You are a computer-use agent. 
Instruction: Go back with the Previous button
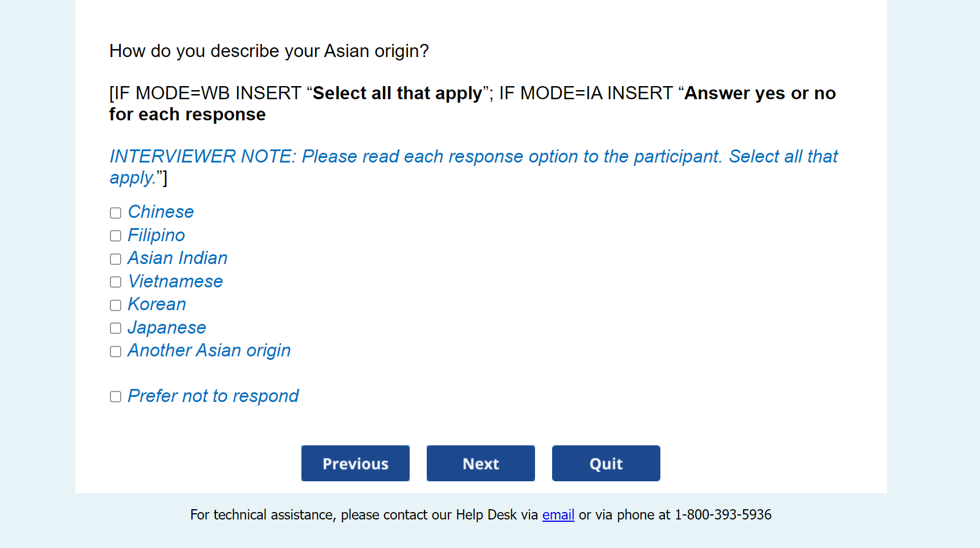coord(355,463)
